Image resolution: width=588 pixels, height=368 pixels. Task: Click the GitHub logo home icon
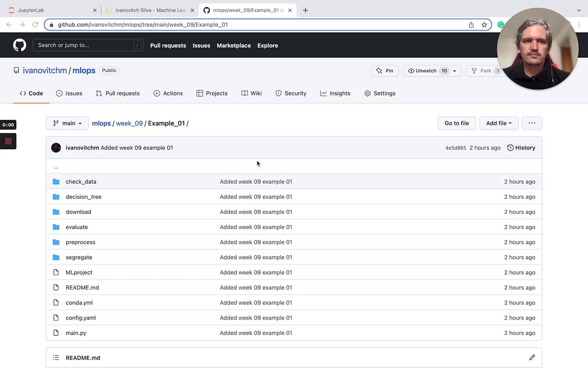point(19,45)
